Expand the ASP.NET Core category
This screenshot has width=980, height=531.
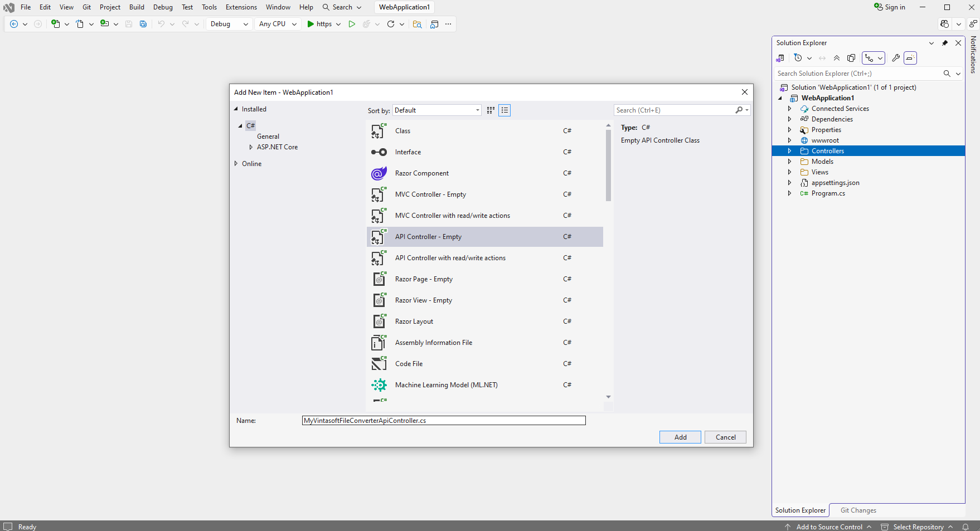[251, 147]
